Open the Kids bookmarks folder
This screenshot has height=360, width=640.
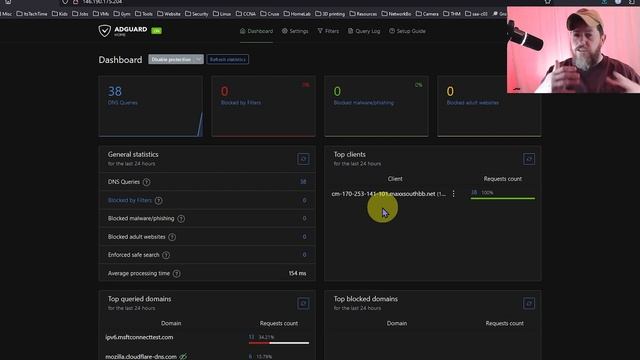pyautogui.click(x=60, y=14)
